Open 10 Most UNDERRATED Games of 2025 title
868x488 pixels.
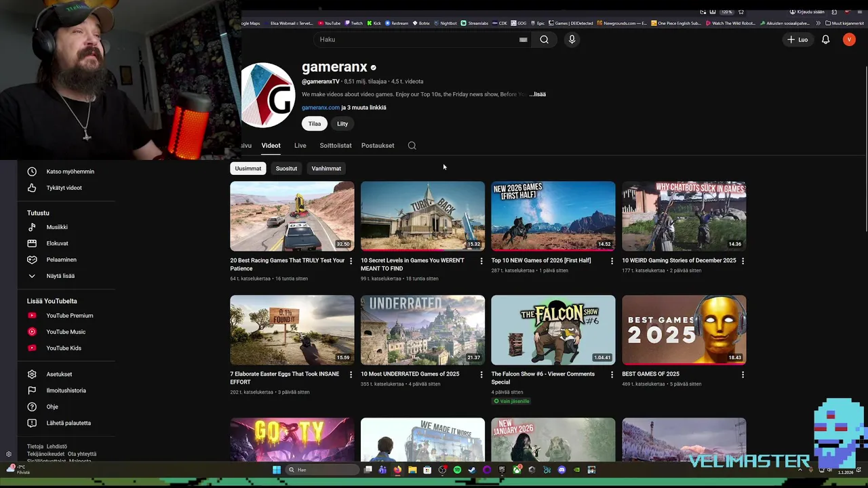click(x=410, y=374)
